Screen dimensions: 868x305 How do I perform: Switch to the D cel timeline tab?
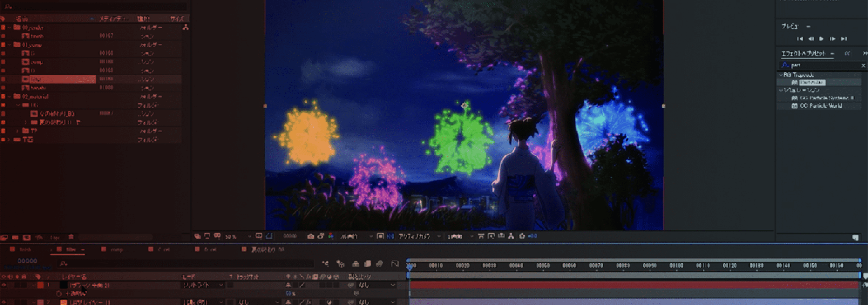(x=210, y=249)
